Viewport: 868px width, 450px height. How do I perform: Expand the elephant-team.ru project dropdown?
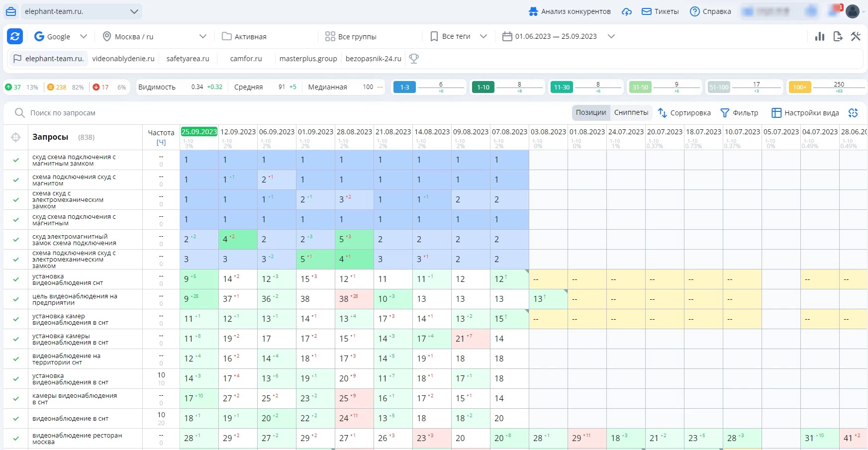[134, 11]
